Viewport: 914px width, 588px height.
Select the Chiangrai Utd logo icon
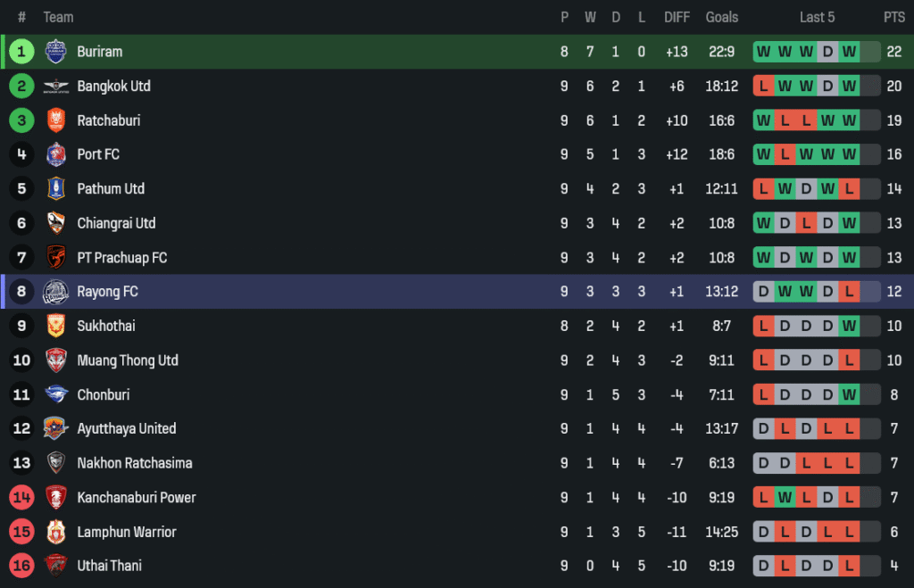click(x=55, y=223)
